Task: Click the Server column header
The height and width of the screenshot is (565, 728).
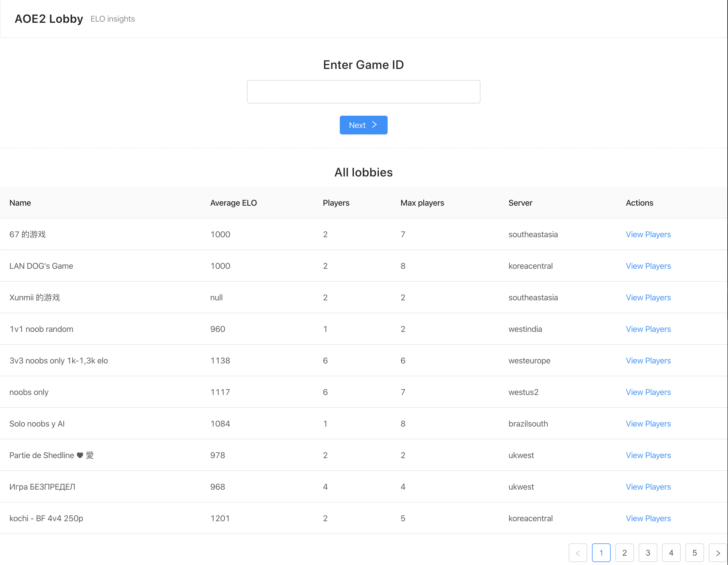Action: (x=520, y=203)
